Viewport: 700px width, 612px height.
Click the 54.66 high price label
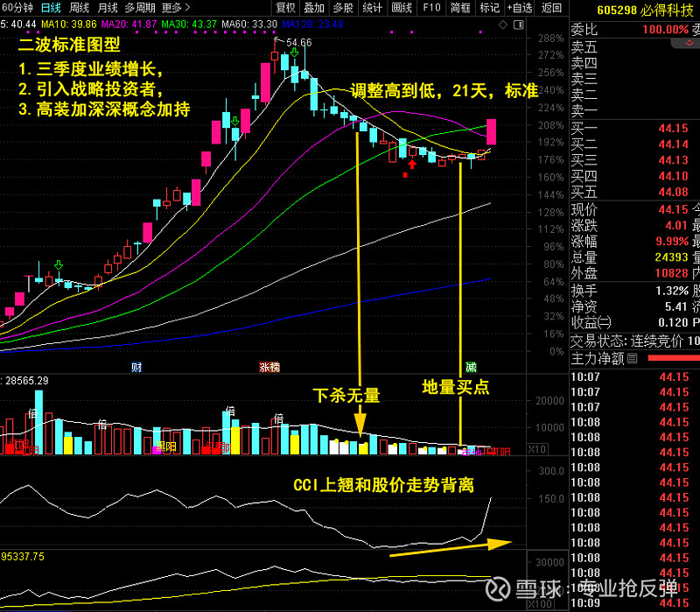pos(298,42)
